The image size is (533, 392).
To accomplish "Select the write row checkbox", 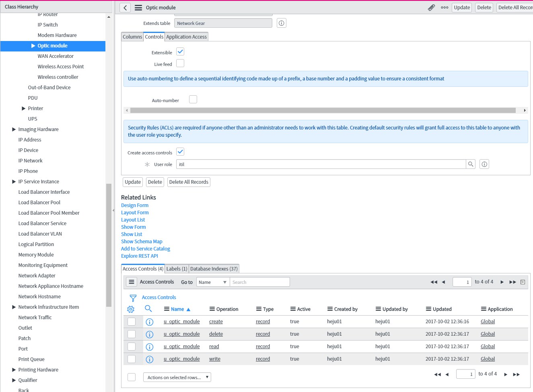I will (x=132, y=359).
